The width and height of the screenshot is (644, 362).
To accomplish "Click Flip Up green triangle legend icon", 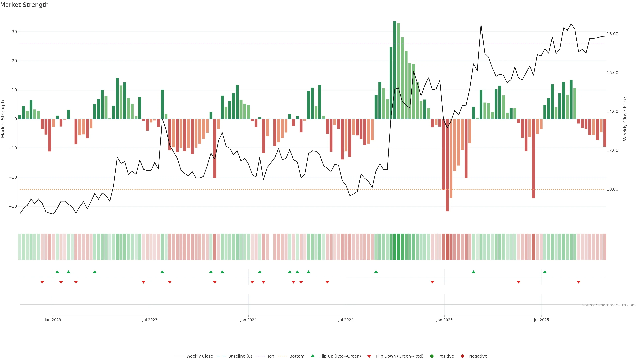I will click(312, 356).
